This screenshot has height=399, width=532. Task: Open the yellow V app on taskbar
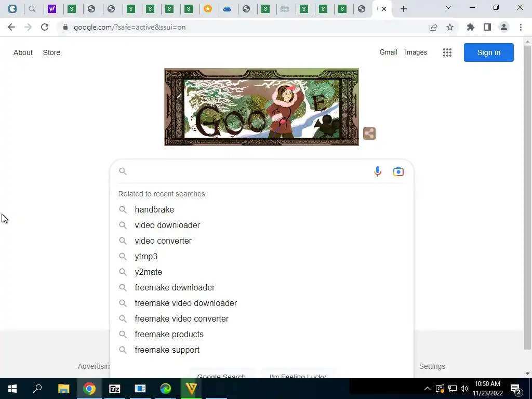tap(191, 389)
